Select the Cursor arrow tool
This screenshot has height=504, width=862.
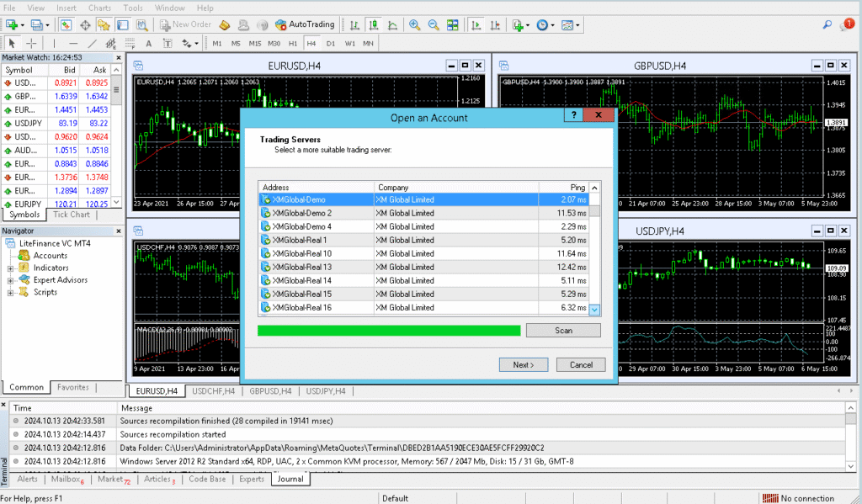[12, 43]
